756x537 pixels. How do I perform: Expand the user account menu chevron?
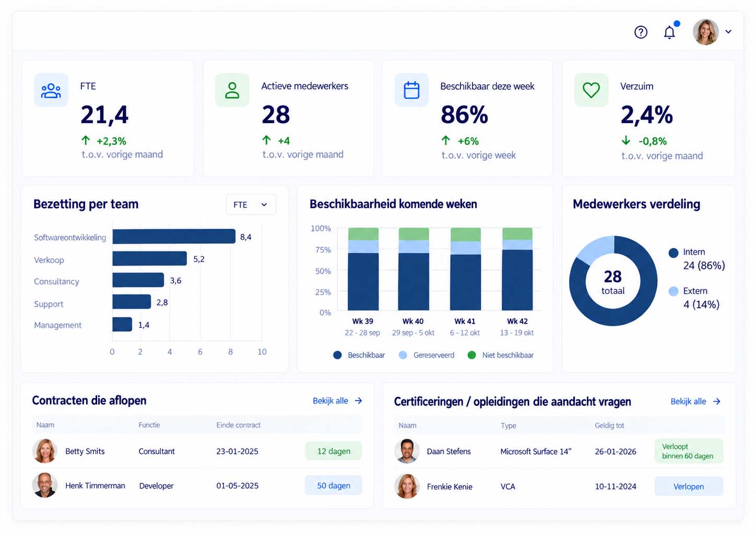click(x=728, y=32)
